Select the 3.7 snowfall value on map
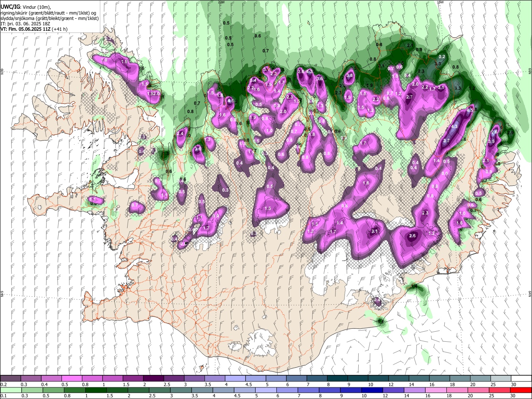This screenshot has width=532, height=399. click(446, 141)
